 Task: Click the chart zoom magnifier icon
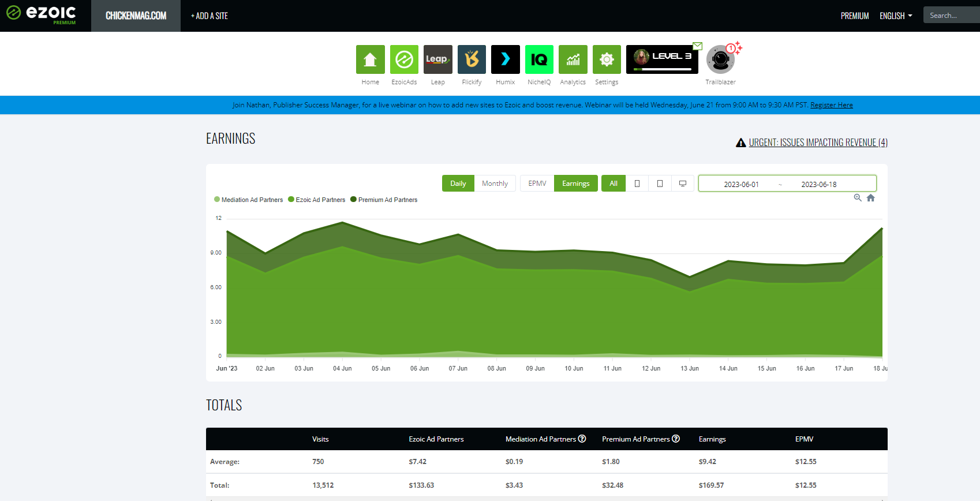tap(858, 198)
